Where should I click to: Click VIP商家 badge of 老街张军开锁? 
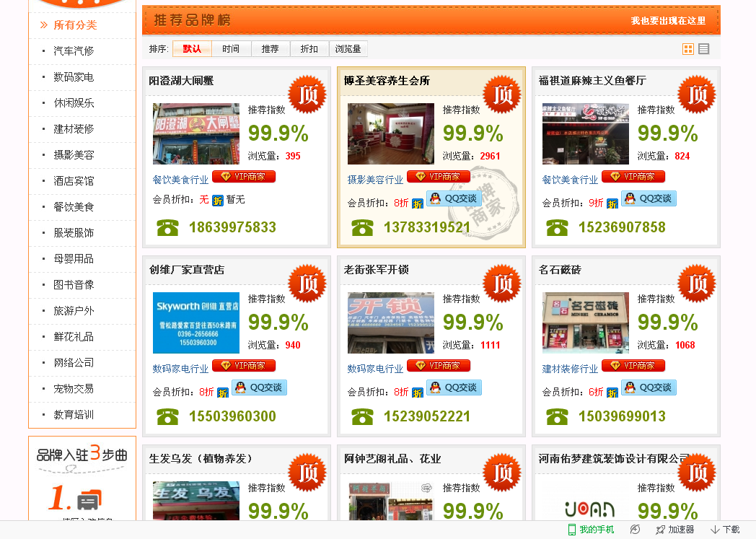439,365
